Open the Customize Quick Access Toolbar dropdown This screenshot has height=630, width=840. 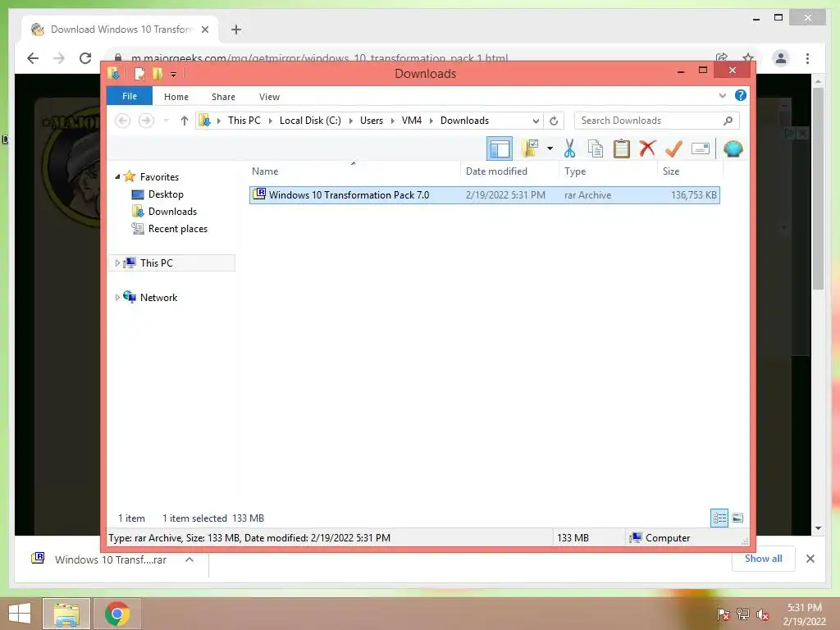173,75
